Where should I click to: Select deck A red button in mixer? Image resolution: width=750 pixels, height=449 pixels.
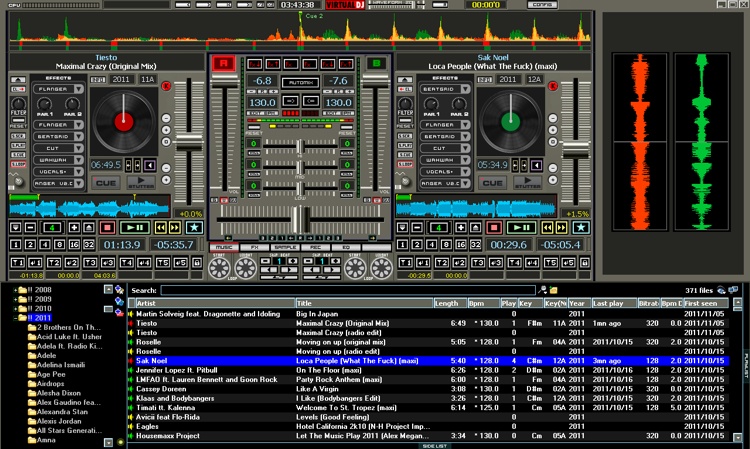point(223,63)
